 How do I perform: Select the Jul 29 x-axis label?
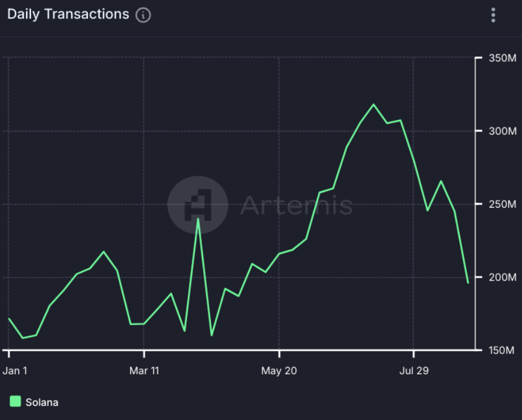point(414,371)
